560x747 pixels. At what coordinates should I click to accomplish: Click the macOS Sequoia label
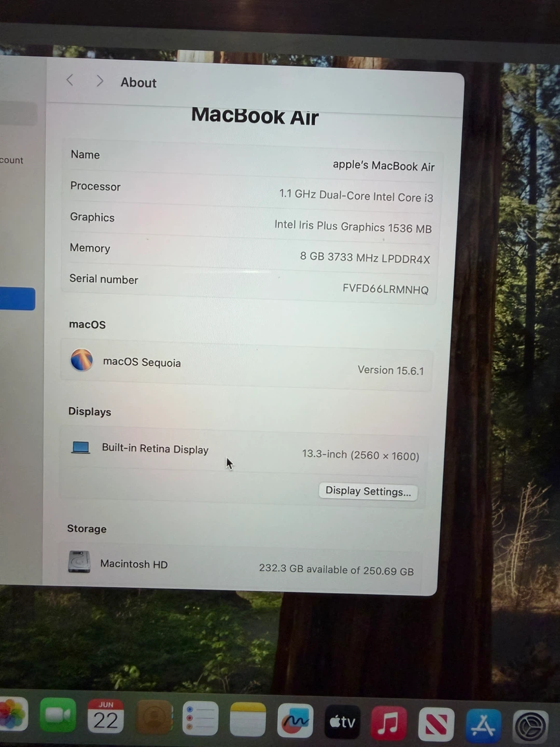(x=142, y=362)
